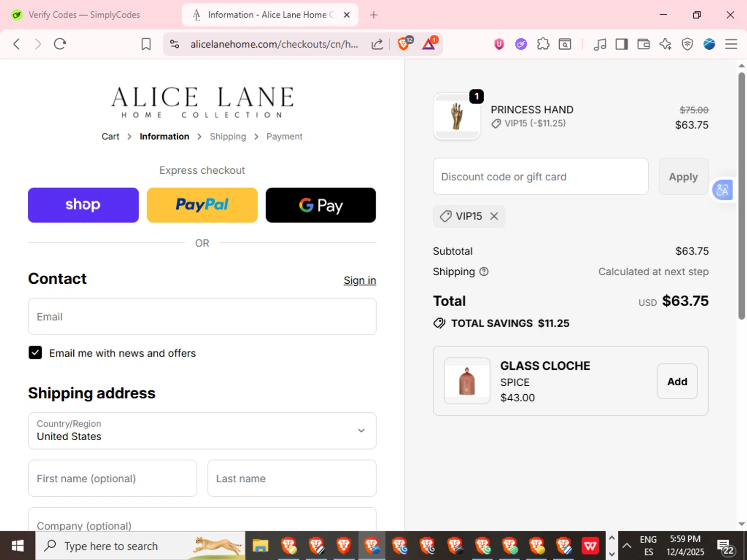Check out with PayPal button
The width and height of the screenshot is (747, 560).
pyautogui.click(x=202, y=205)
